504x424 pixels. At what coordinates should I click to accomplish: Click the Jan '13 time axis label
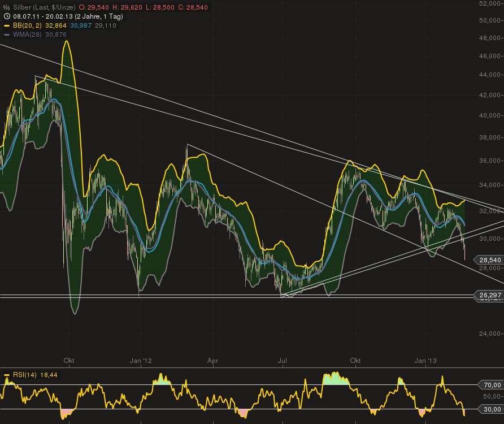[425, 360]
